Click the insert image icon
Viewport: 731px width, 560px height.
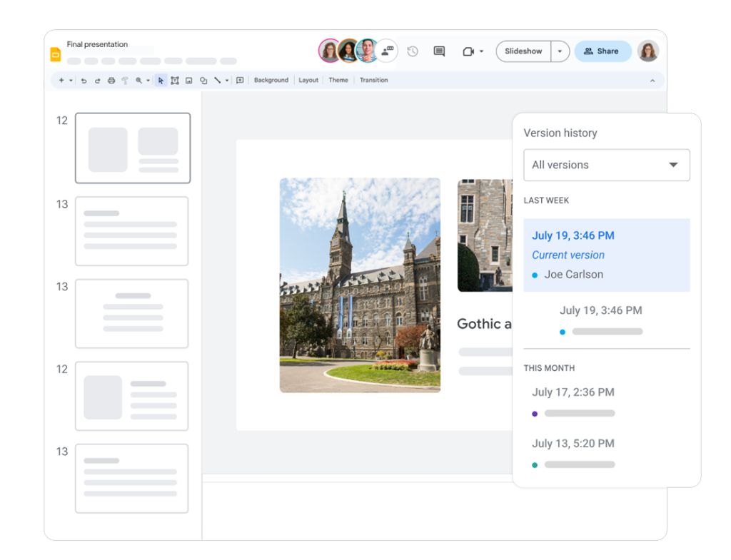[x=188, y=81]
